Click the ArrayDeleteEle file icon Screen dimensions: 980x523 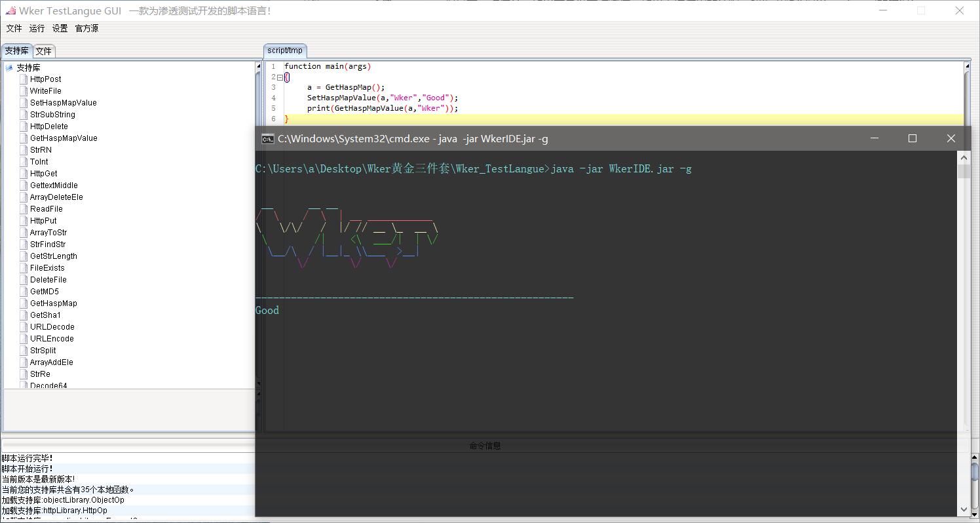click(x=24, y=197)
